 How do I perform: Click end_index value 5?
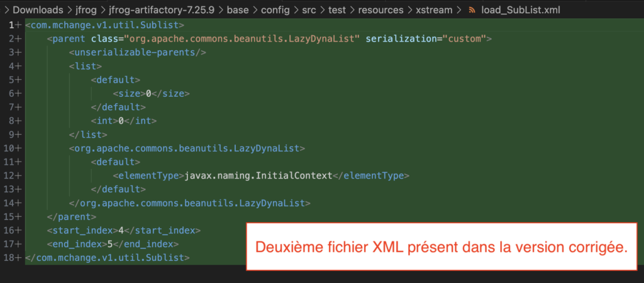110,245
